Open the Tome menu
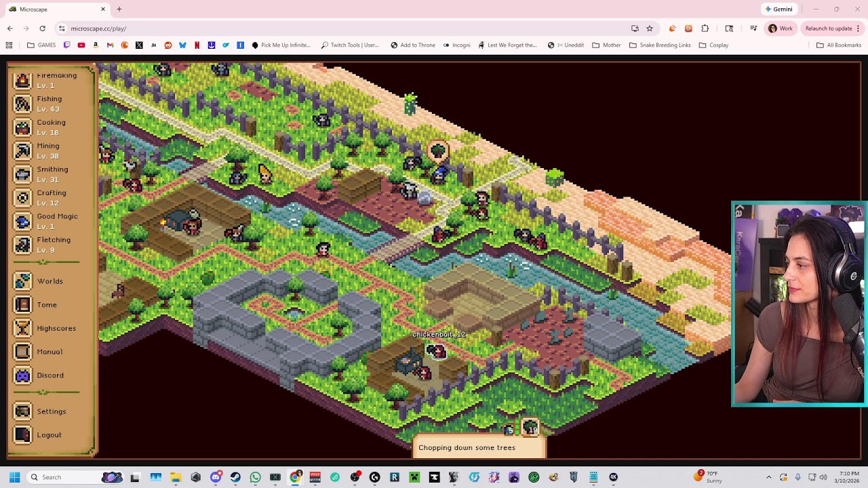 (36, 305)
